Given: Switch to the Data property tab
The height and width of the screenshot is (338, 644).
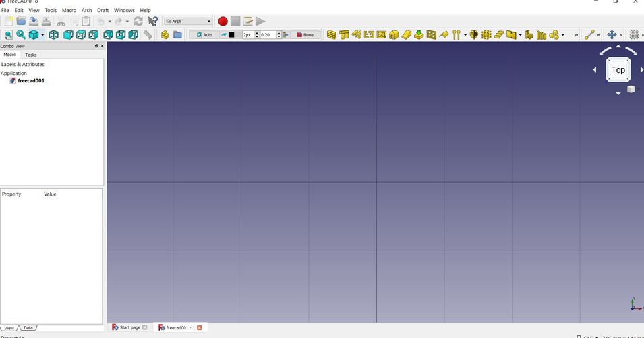Looking at the screenshot, I should click(x=28, y=328).
